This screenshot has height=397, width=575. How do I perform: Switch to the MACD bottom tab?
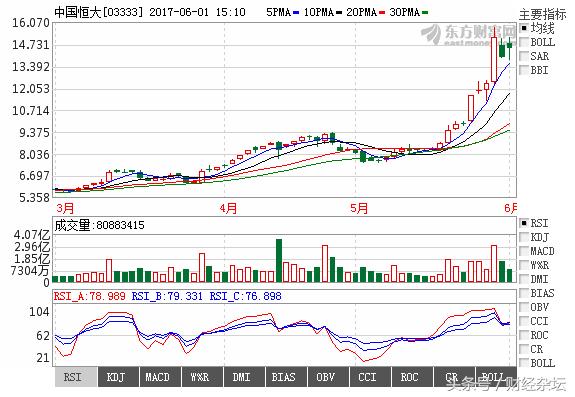pos(160,377)
